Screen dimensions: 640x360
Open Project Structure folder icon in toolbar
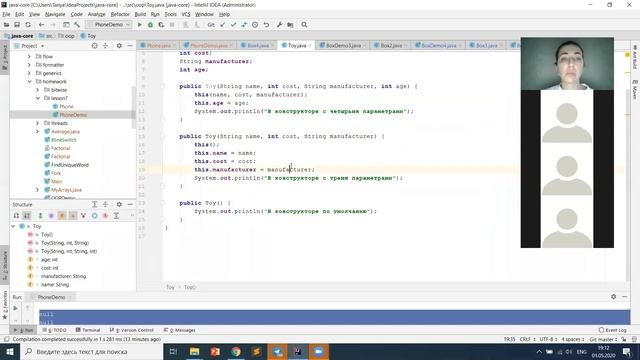pyautogui.click(x=290, y=25)
